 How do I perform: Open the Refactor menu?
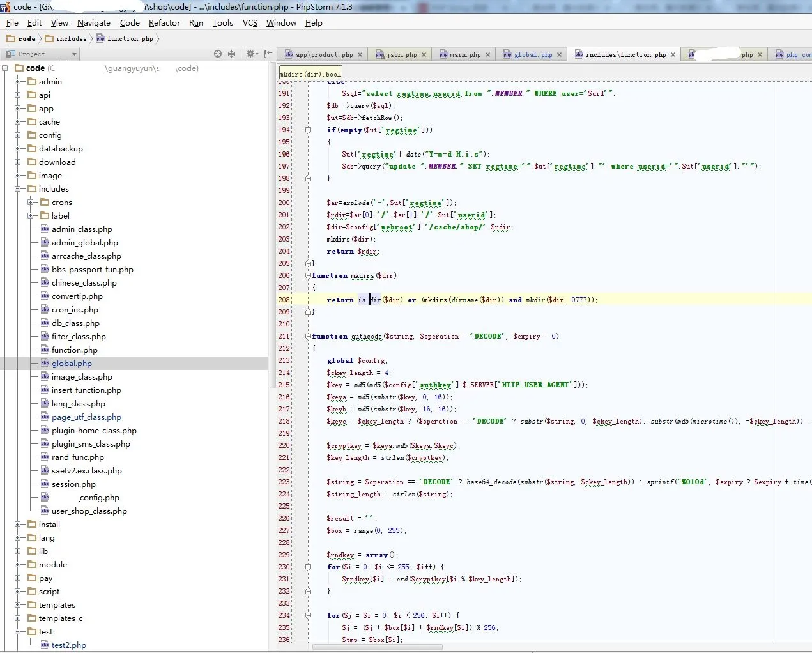tap(164, 23)
